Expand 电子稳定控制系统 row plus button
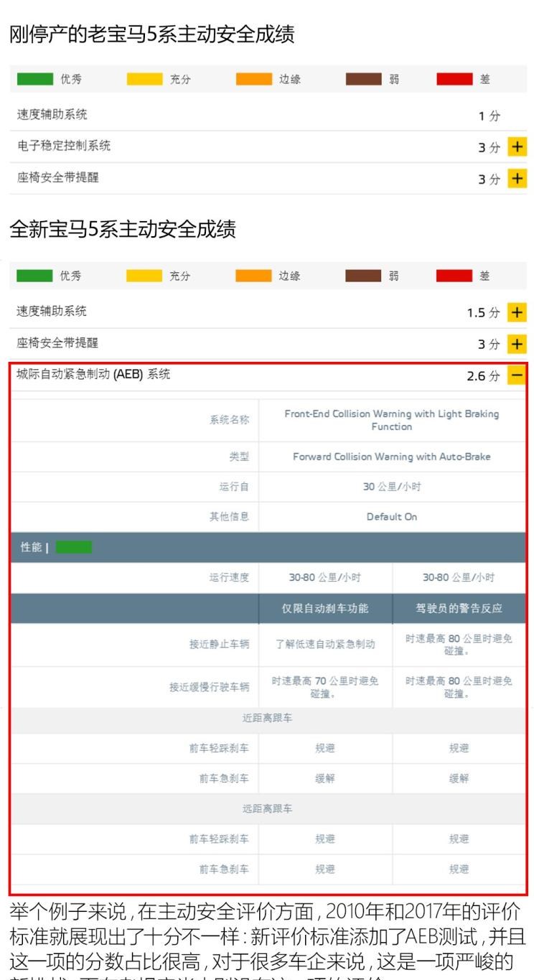 pos(517,147)
